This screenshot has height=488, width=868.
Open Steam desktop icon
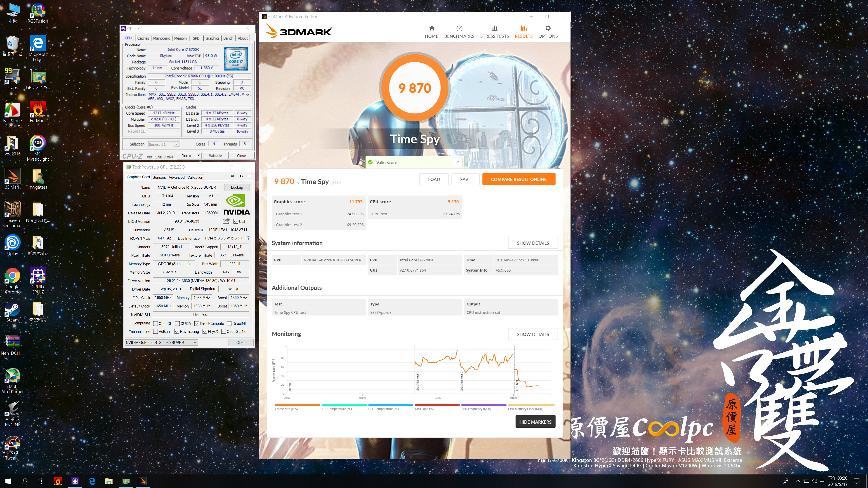12,312
